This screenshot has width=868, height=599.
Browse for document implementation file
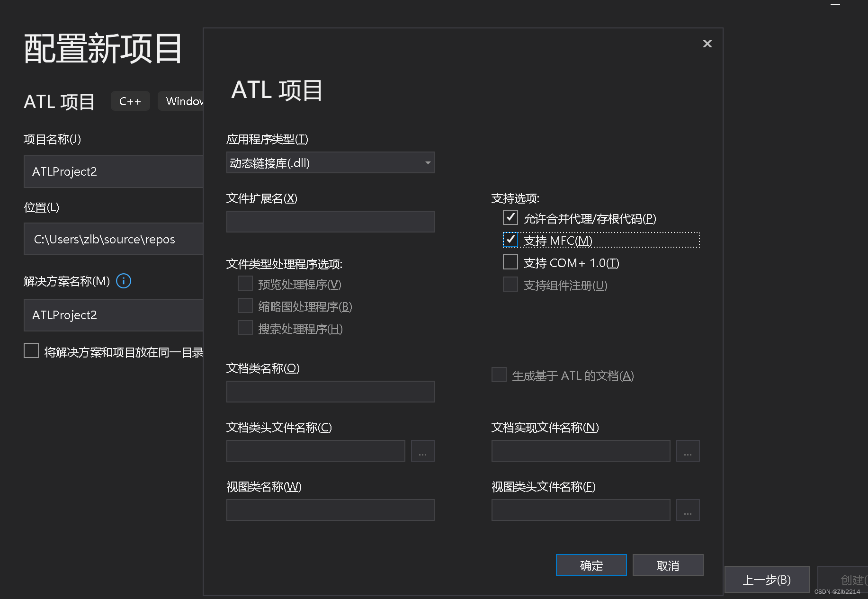(x=688, y=451)
